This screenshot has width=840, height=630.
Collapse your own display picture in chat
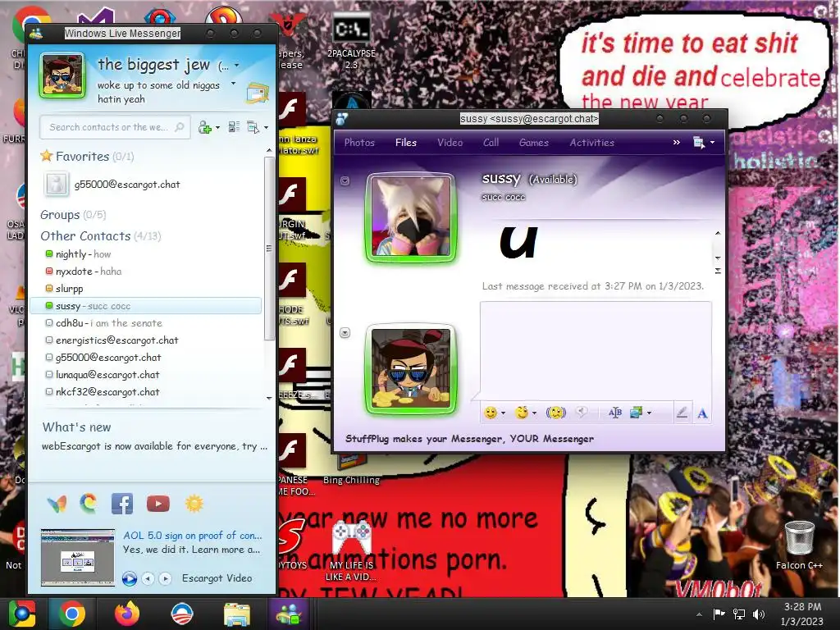(x=345, y=333)
